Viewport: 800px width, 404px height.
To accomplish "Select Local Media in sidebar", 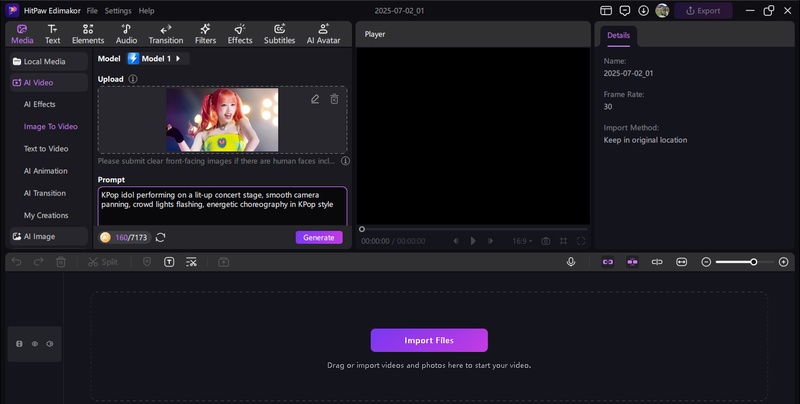I will point(48,61).
